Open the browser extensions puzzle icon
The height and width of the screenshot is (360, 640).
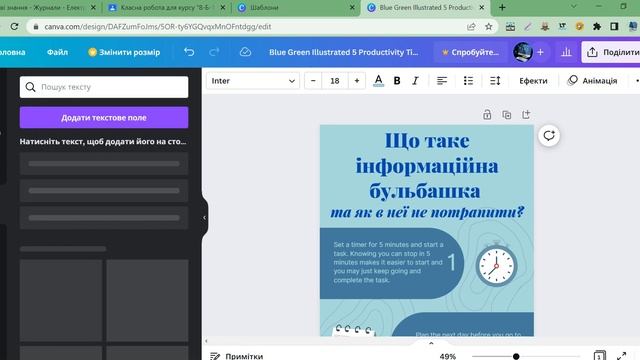597,27
